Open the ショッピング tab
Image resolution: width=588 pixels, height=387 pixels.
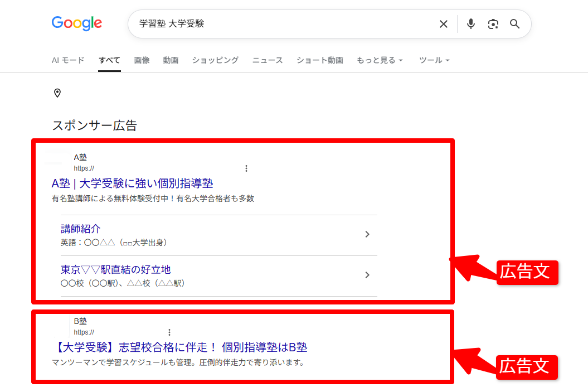coord(215,60)
